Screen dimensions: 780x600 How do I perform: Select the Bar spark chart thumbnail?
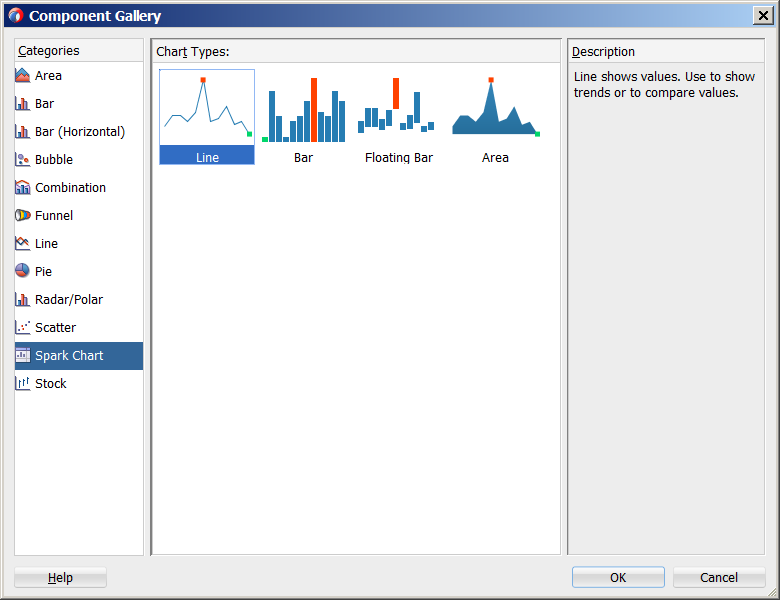click(303, 109)
